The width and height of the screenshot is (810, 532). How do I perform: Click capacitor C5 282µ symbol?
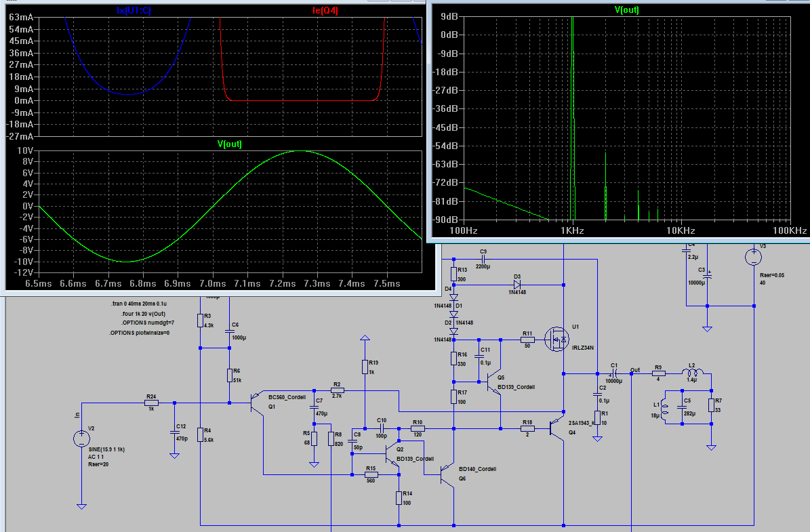[x=682, y=407]
